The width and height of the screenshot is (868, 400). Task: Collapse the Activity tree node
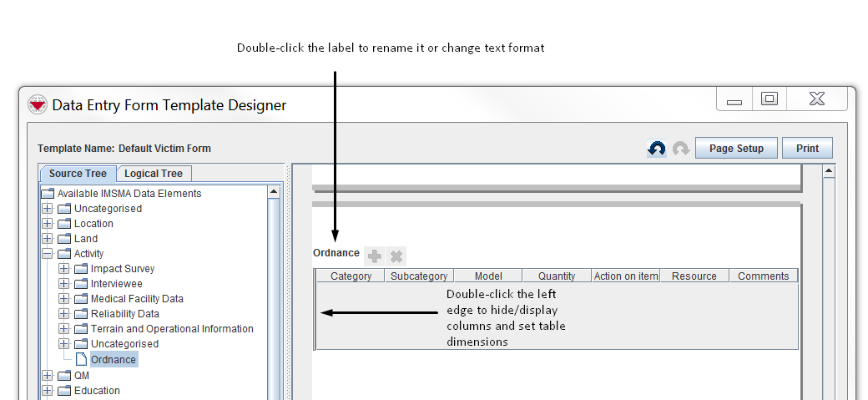(x=48, y=254)
